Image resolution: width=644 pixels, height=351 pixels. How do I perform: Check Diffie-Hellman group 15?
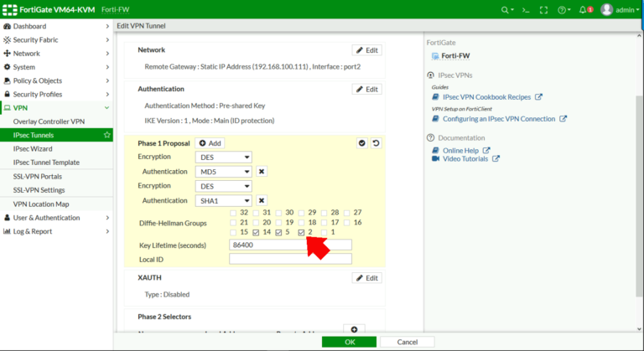(233, 232)
